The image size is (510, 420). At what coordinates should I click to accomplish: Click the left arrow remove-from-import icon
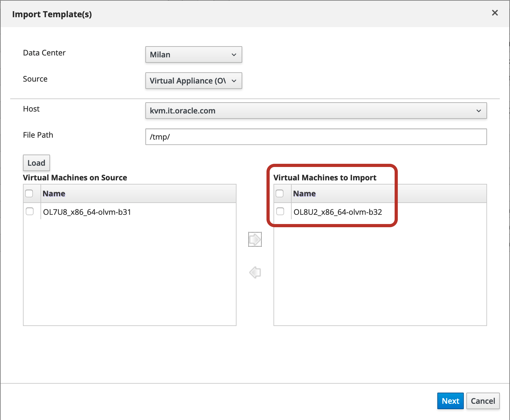coord(255,272)
